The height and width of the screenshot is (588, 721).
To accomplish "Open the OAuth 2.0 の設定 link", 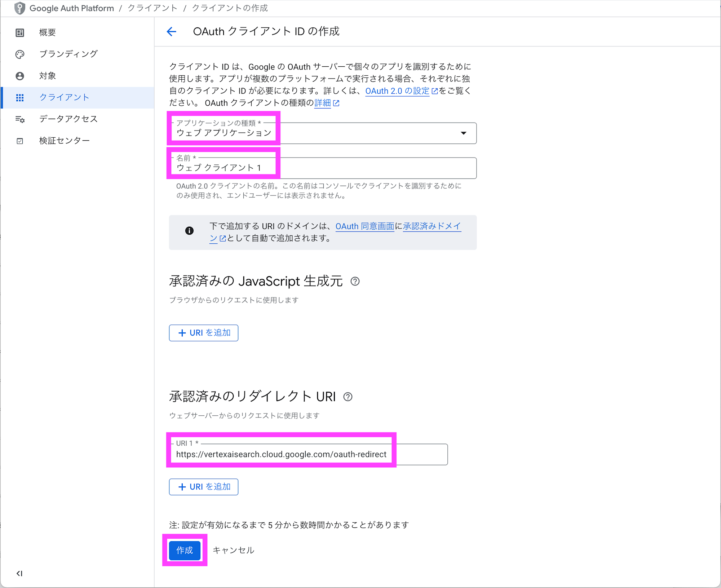I will pos(397,91).
